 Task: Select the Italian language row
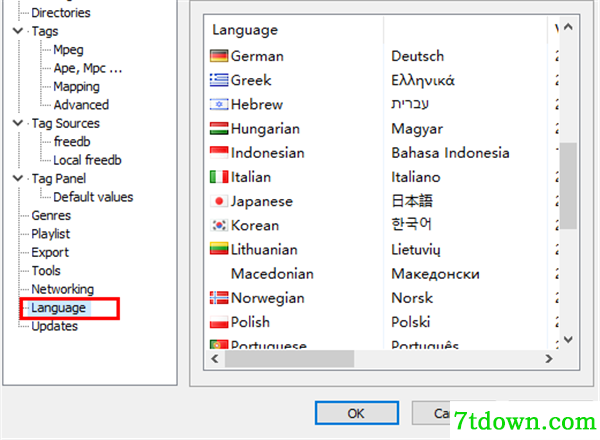point(383,177)
